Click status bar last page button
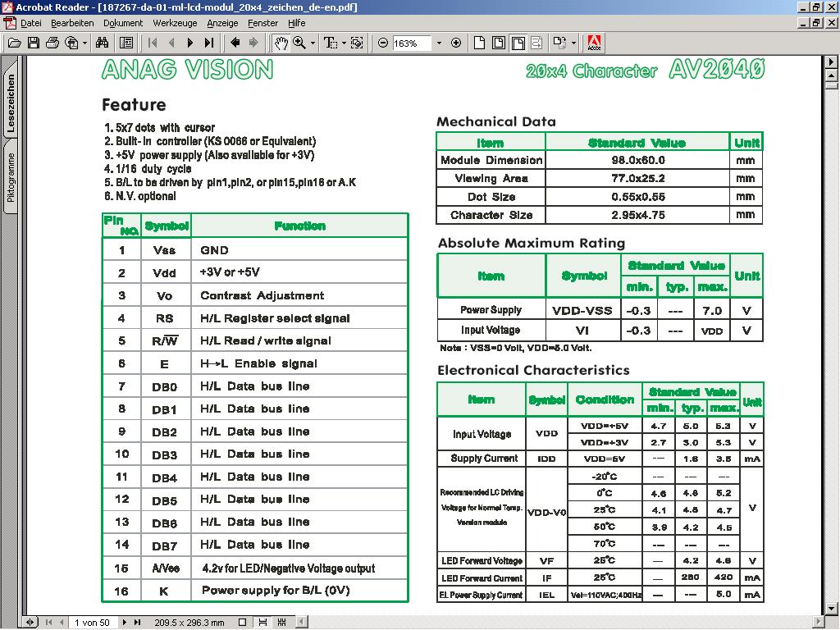This screenshot has width=840, height=630. pyautogui.click(x=137, y=622)
